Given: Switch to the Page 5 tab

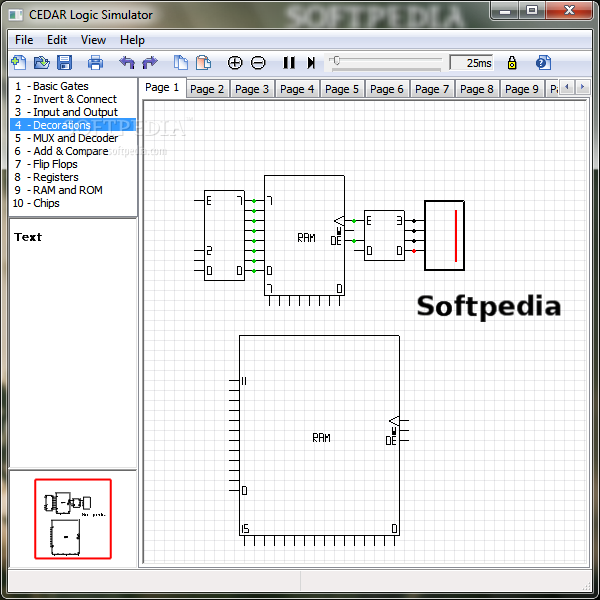Looking at the screenshot, I should pos(342,89).
